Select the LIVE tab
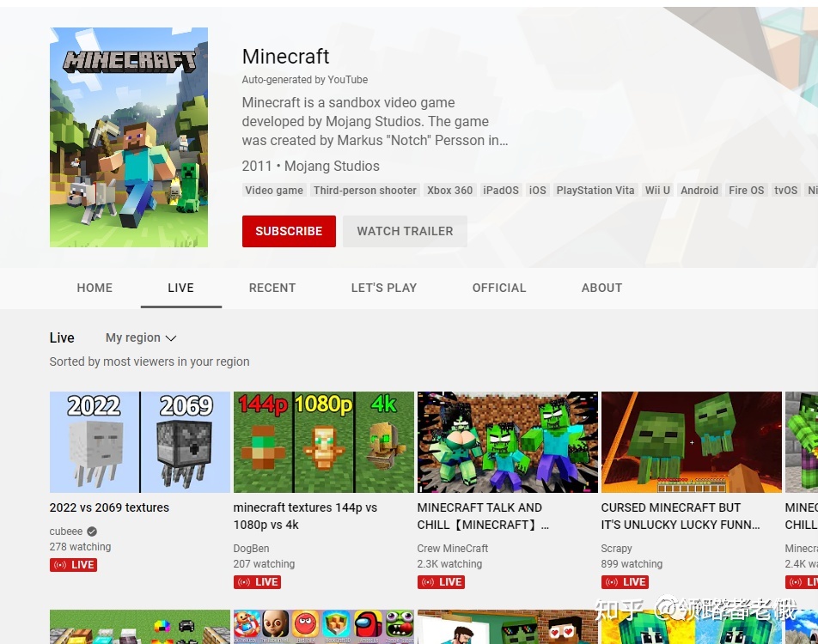This screenshot has height=644, width=818. (x=181, y=288)
